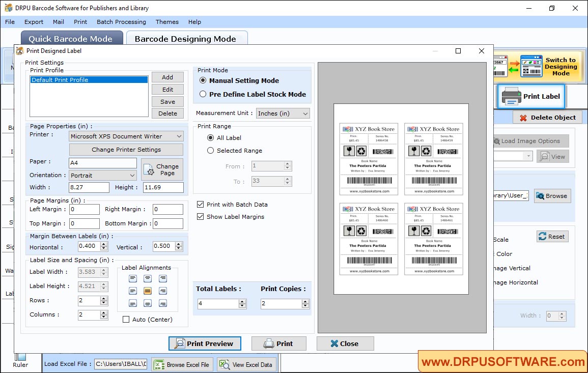
Task: Select middle-left label alignment icon
Action: [x=133, y=291]
